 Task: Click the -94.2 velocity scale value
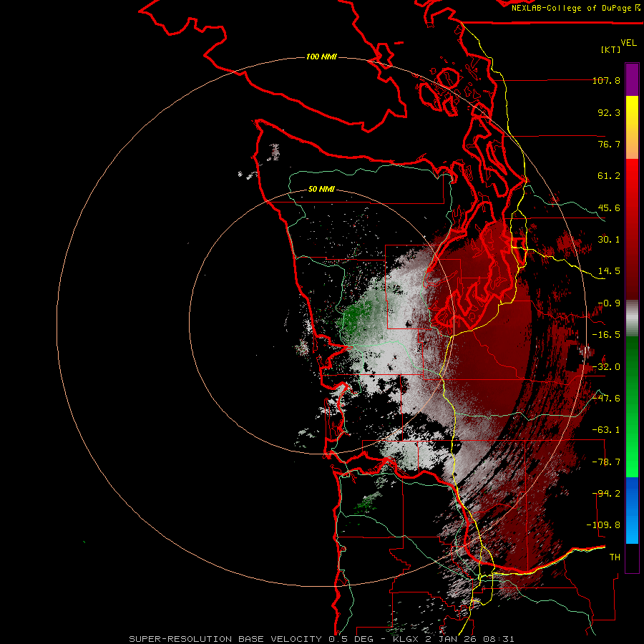point(608,494)
